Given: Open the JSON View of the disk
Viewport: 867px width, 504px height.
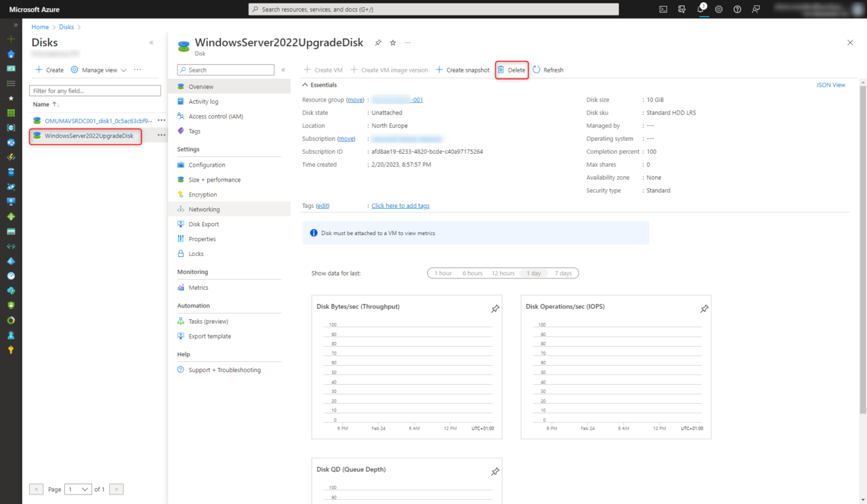Looking at the screenshot, I should tap(831, 84).
